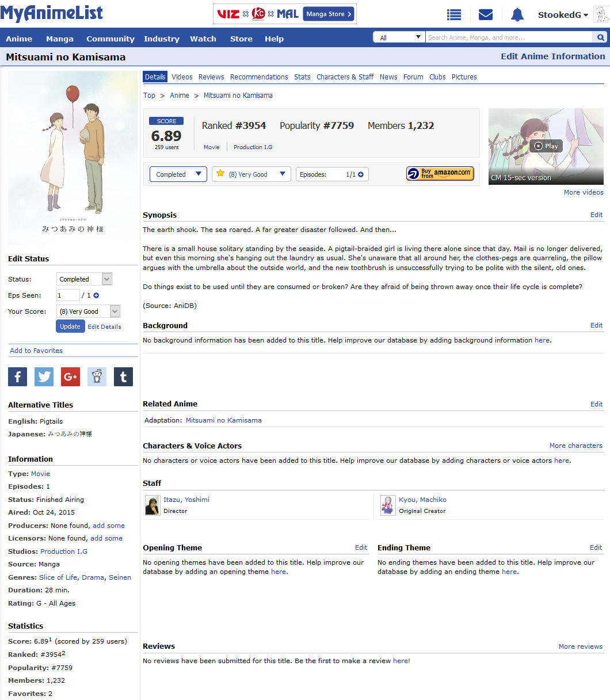Open the Manga menu in navigation bar
The height and width of the screenshot is (700, 610).
coord(60,39)
